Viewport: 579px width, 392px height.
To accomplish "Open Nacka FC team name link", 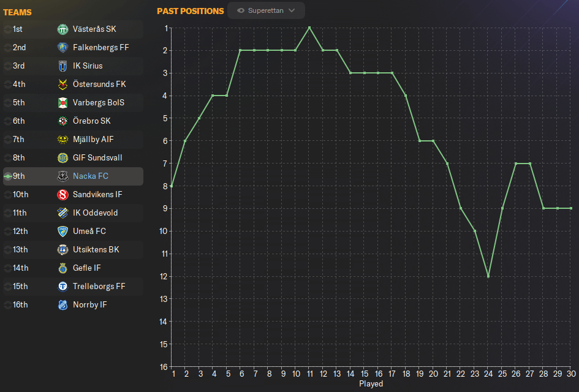I will [x=90, y=176].
